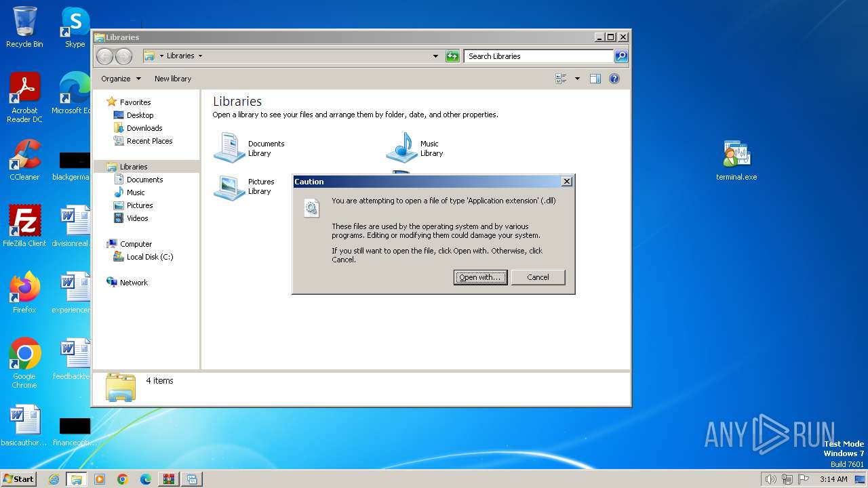
Task: Click the volume icon in system tray
Action: click(770, 479)
